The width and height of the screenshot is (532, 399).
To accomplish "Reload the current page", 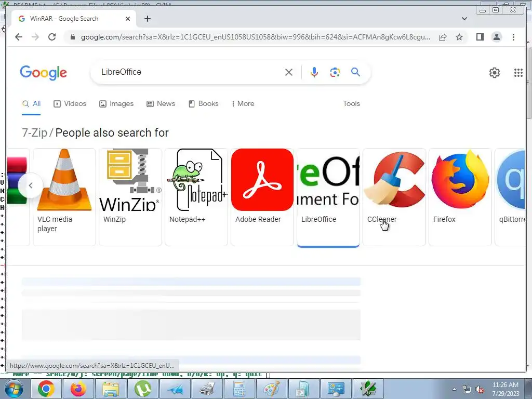I will click(52, 37).
